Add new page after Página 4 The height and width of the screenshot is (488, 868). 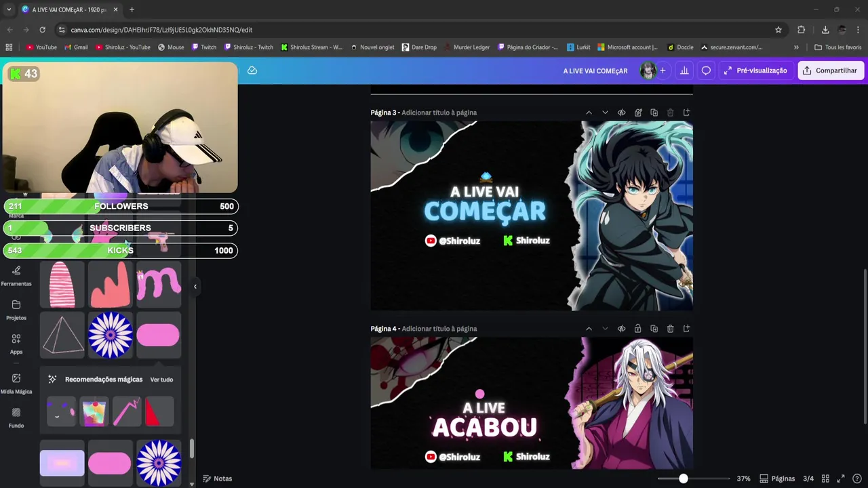(686, 329)
